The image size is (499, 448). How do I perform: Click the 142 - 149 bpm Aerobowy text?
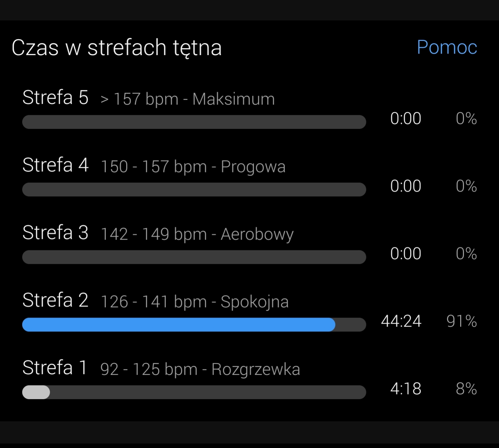pyautogui.click(x=197, y=234)
